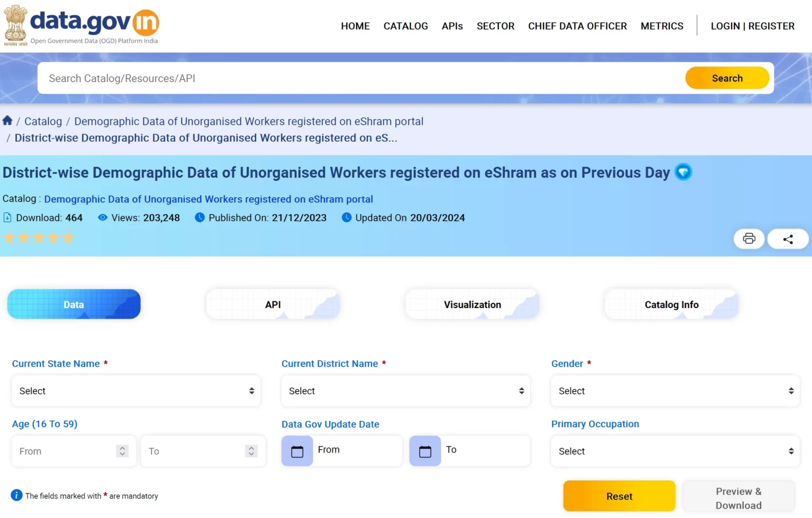Viewport: 812px width, 518px height.
Task: Open the APIs menu item
Action: [x=452, y=26]
